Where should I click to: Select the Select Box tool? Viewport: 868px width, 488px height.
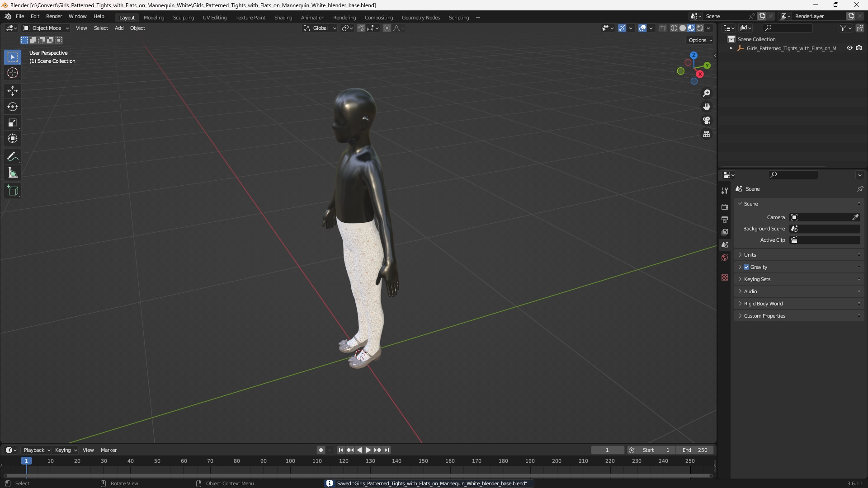13,57
